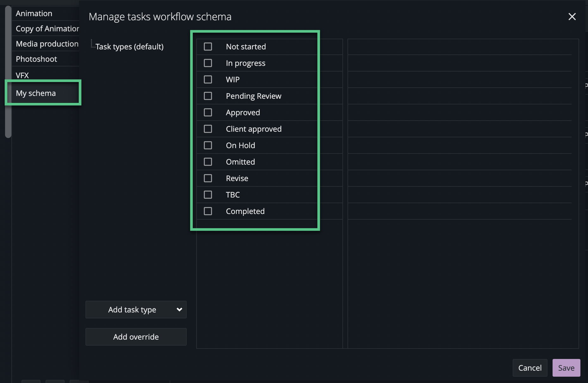Check the In progress status
This screenshot has height=383, width=588.
click(x=208, y=63)
